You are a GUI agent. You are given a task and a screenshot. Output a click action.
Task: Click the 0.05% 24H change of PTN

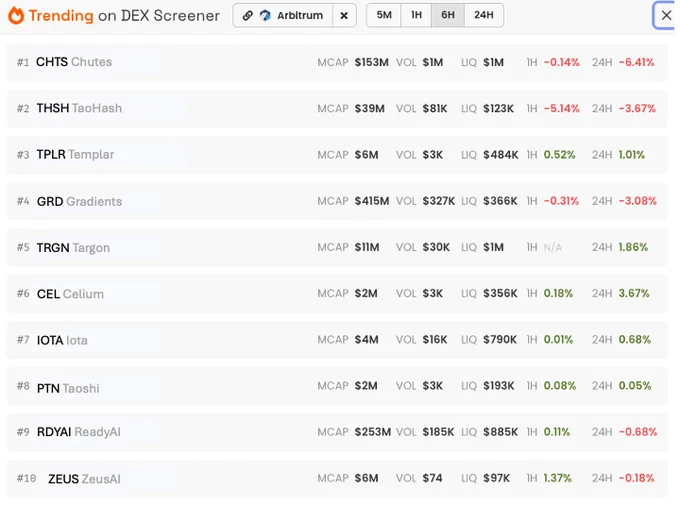pos(635,386)
